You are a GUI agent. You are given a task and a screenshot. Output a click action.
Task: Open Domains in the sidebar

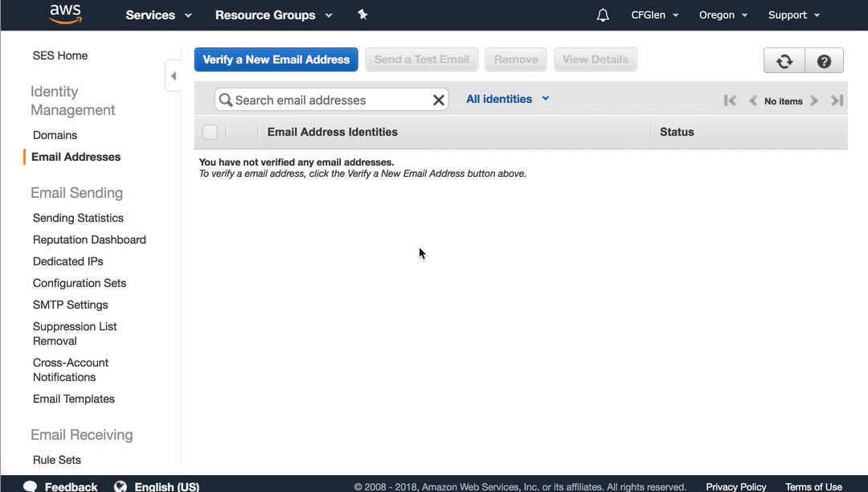point(55,135)
